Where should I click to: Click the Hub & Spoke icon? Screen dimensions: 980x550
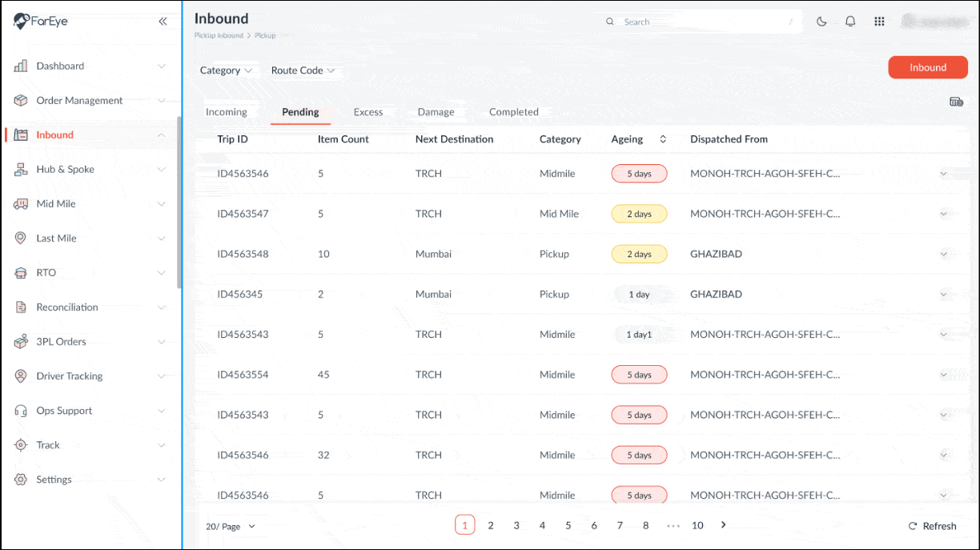click(x=21, y=169)
